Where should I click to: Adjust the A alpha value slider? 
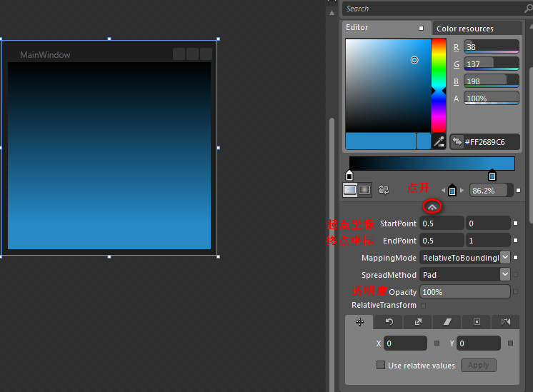pyautogui.click(x=492, y=98)
